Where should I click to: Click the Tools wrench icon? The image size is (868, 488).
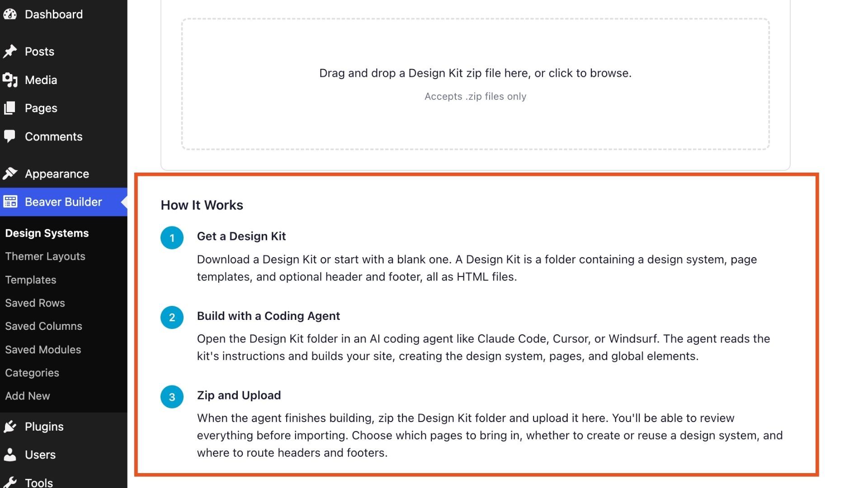[x=9, y=482]
